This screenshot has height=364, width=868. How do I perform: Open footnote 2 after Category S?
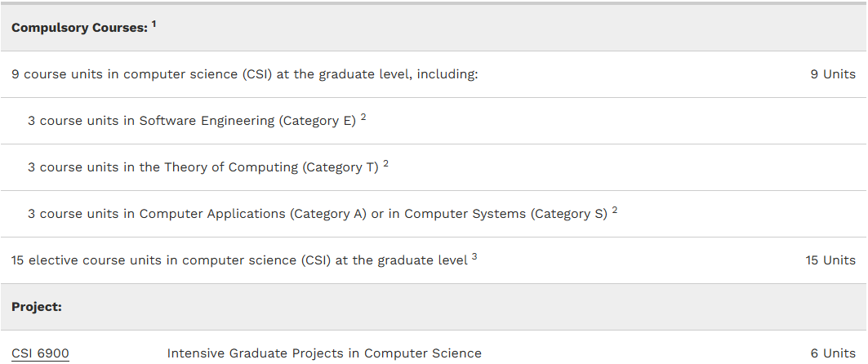(x=614, y=210)
